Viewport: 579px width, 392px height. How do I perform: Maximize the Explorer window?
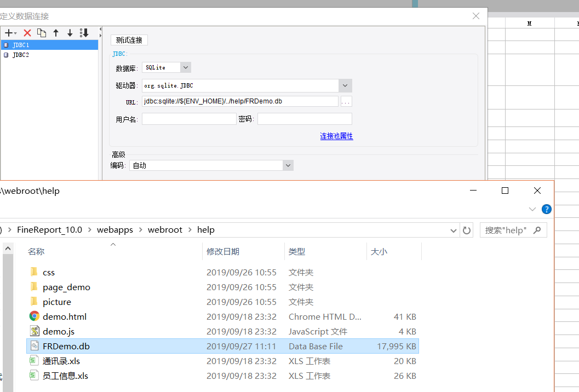(x=505, y=191)
